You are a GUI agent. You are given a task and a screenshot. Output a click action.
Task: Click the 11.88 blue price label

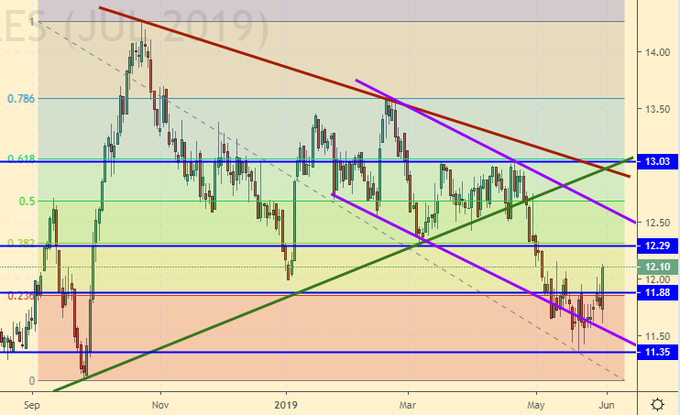coord(657,293)
